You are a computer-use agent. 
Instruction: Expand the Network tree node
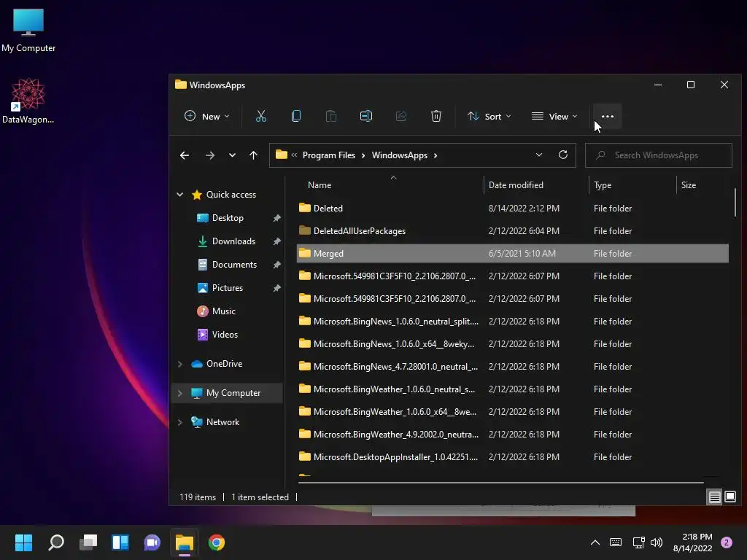tap(180, 422)
